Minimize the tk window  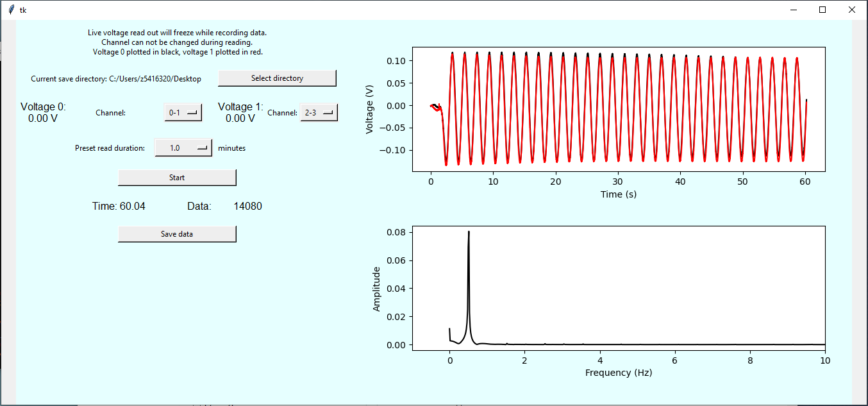pos(793,10)
